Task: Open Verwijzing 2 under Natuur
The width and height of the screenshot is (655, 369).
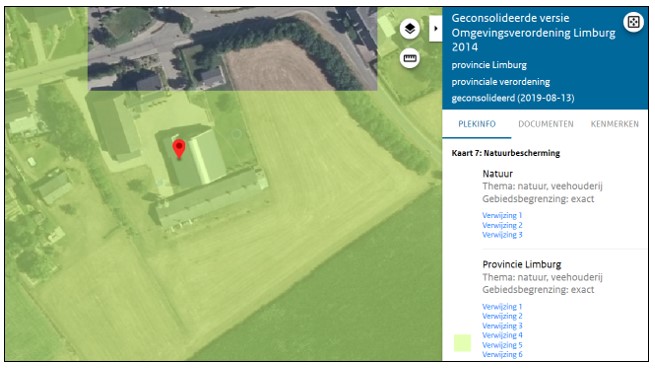Action: (x=502, y=225)
